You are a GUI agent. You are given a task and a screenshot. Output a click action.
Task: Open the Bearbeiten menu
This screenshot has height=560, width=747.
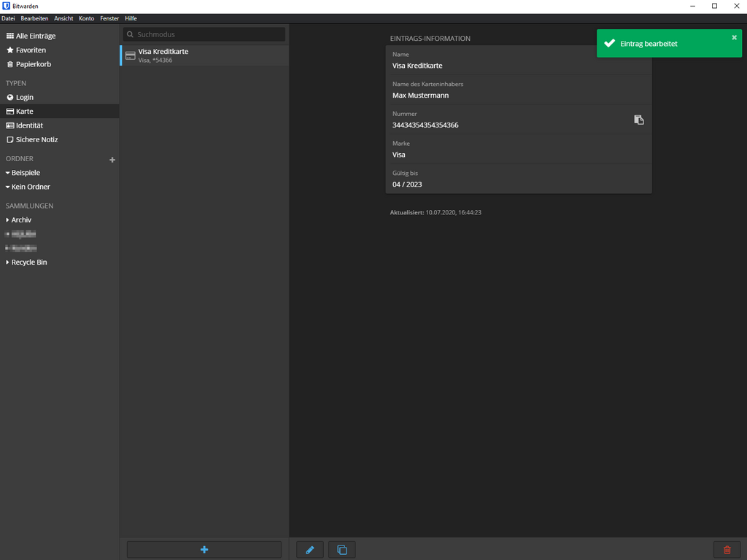click(x=34, y=18)
